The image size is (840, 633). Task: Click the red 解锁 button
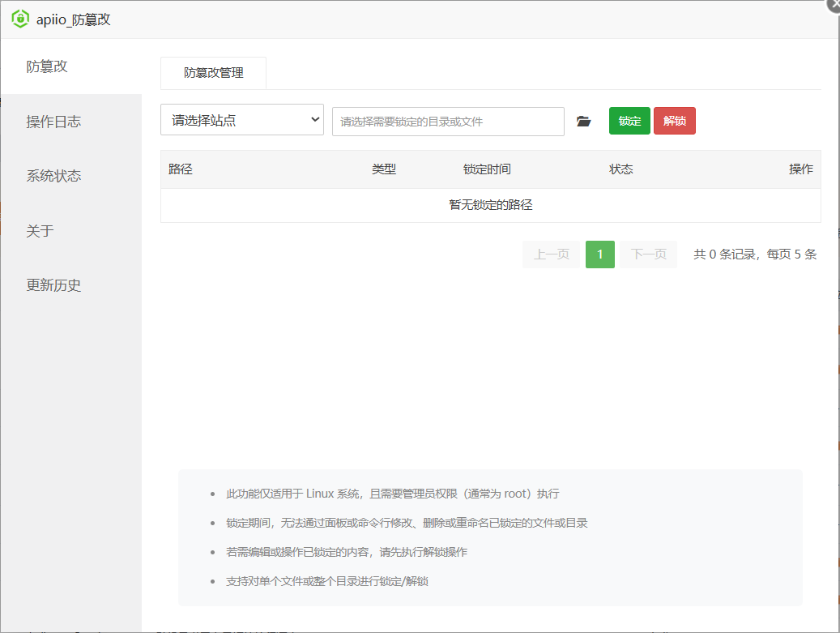pos(674,120)
